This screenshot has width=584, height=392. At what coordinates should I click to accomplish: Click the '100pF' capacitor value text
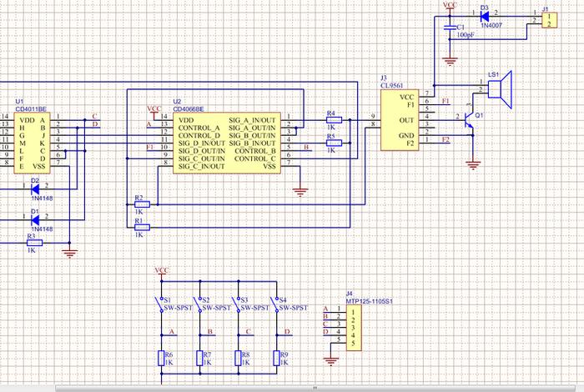[x=466, y=35]
